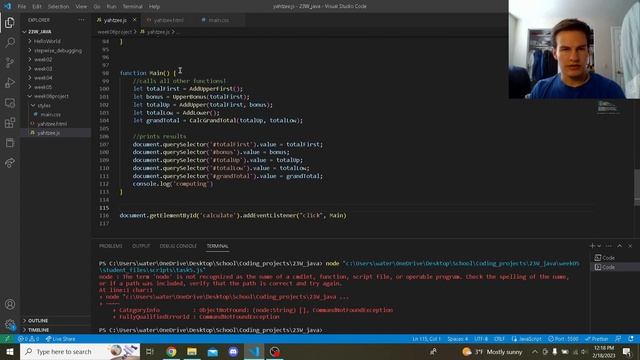Switch to the DEBUG CONSOLE panel tab
The width and height of the screenshot is (640, 360).
coord(178,246)
